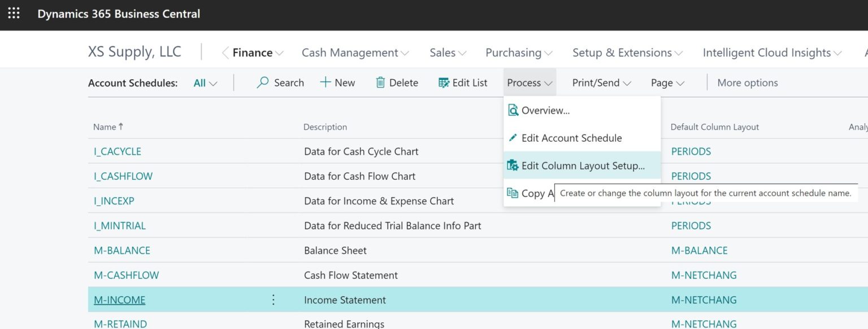The image size is (868, 329).
Task: Open the Finance navigation dropdown
Action: click(252, 52)
